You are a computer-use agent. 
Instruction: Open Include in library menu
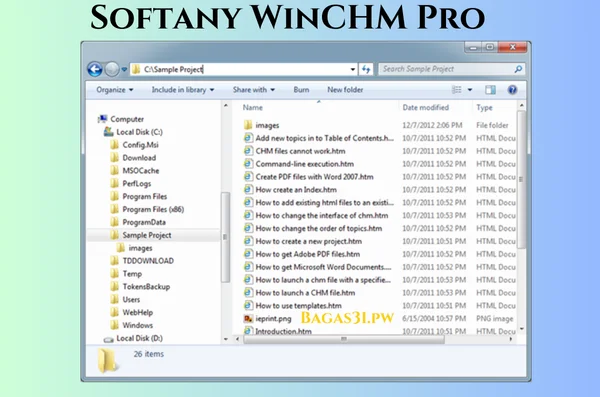pyautogui.click(x=183, y=90)
